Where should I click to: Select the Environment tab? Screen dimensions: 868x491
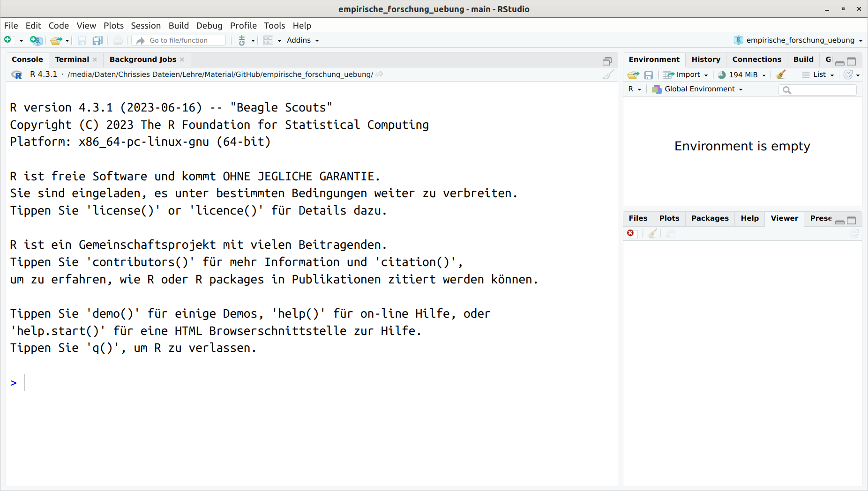coord(654,60)
